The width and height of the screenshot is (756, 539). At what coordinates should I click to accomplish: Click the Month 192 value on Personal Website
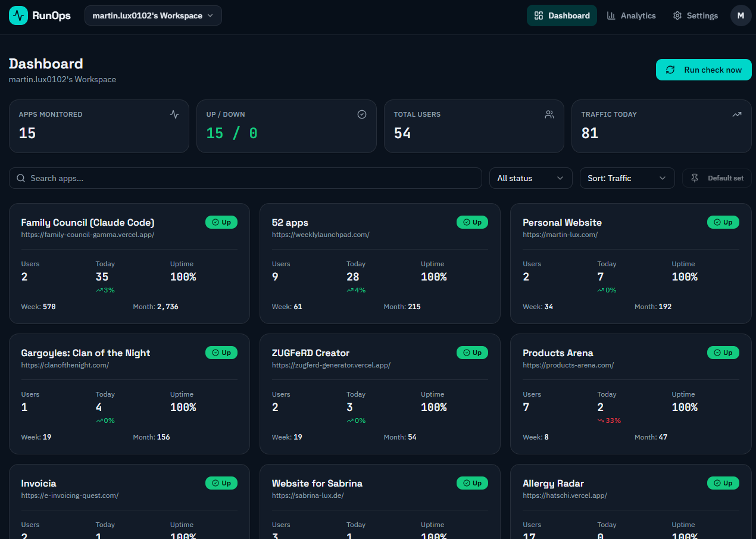click(x=665, y=307)
